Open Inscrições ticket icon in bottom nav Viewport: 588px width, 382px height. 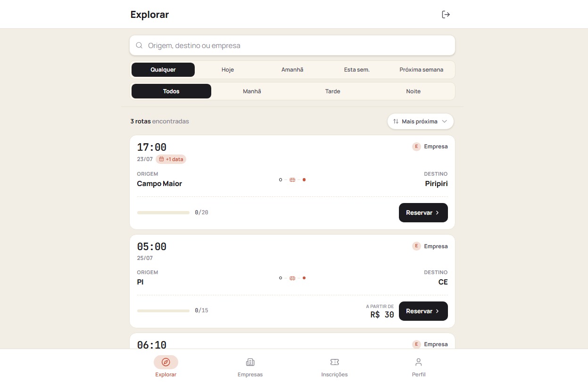click(334, 362)
